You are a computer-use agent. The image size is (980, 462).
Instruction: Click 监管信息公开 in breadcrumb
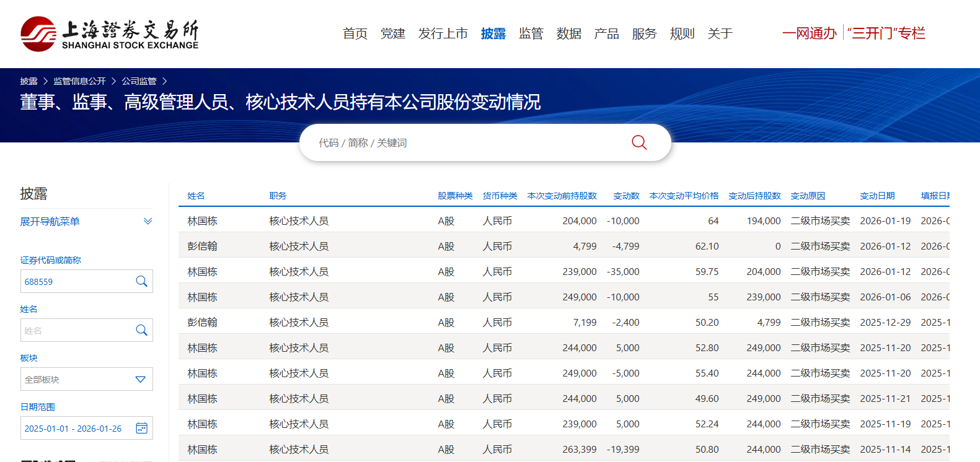click(x=79, y=81)
